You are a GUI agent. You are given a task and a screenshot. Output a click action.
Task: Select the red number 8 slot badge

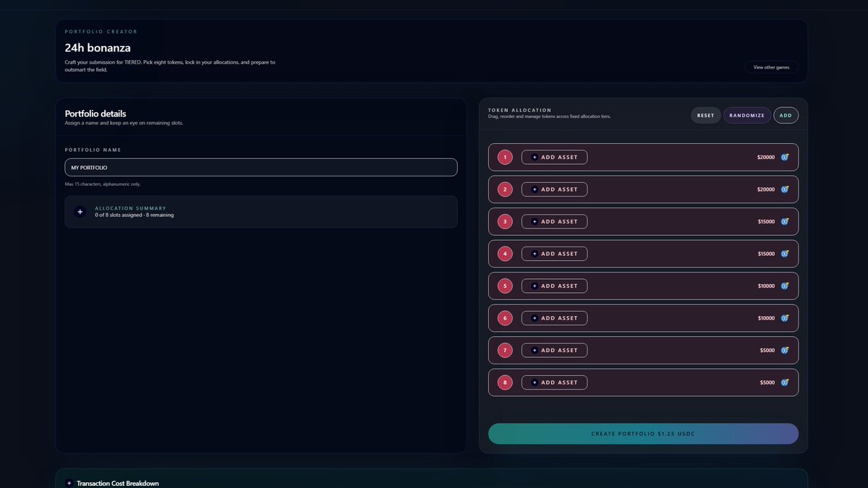click(x=506, y=382)
